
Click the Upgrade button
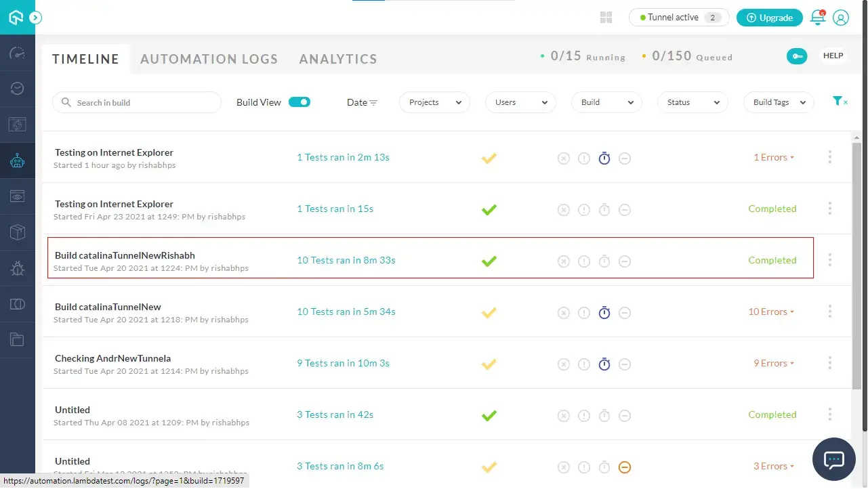tap(769, 18)
